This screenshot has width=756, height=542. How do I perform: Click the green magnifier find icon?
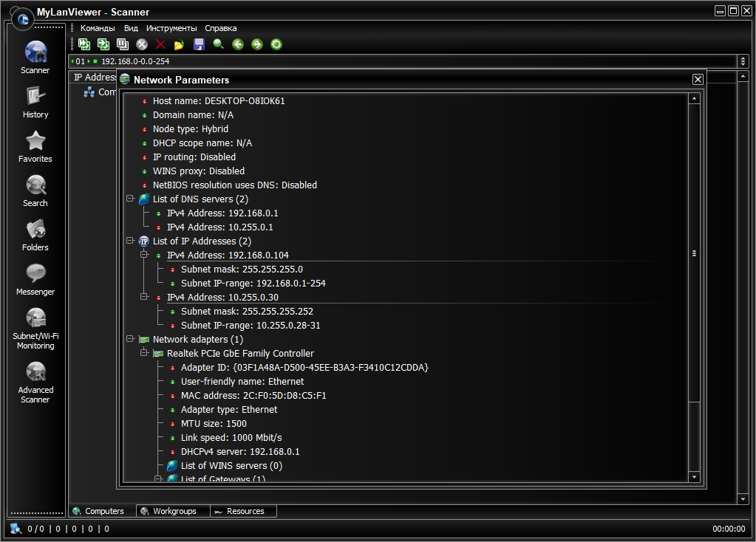coord(219,44)
